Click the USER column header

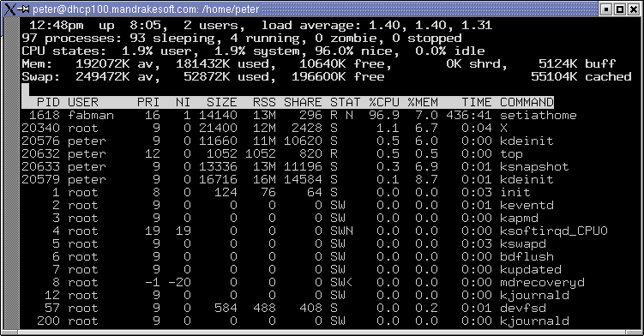(x=83, y=102)
